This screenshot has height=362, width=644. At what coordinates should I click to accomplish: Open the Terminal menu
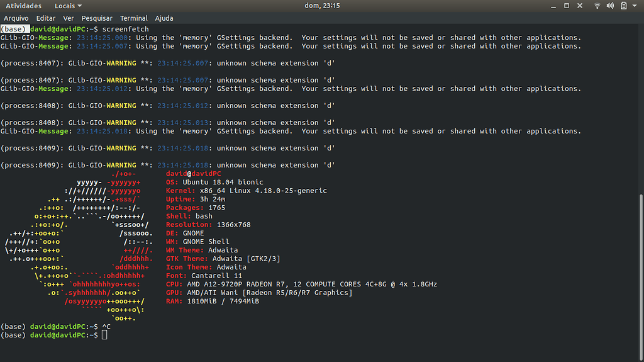[133, 18]
